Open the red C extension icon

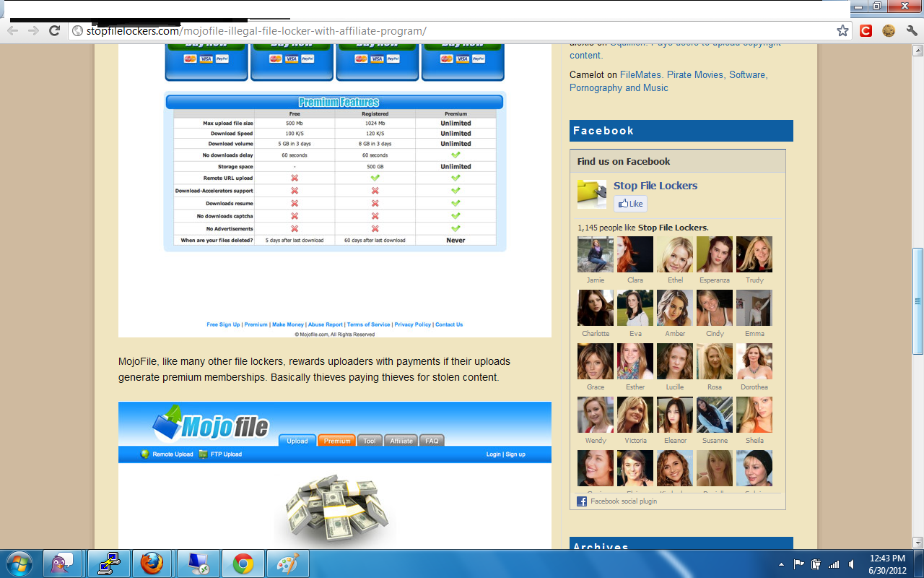coord(866,30)
